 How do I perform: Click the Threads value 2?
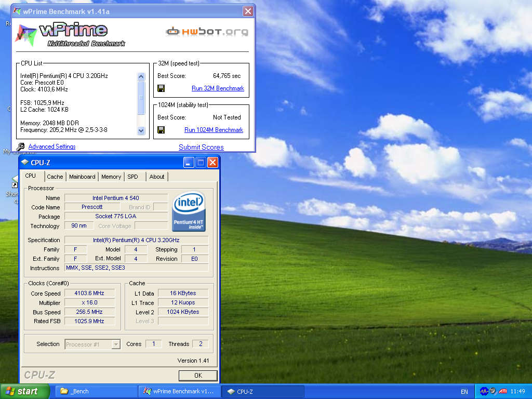tap(201, 344)
